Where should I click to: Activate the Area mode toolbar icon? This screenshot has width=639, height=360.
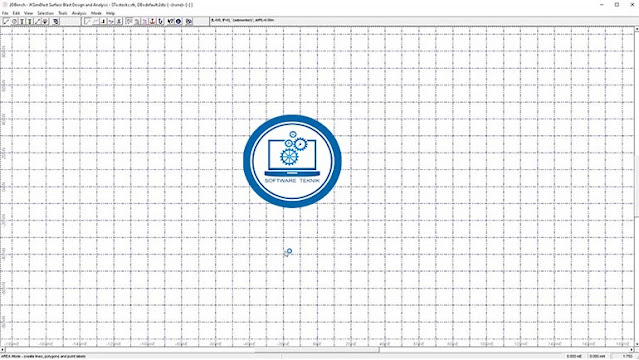(6, 21)
